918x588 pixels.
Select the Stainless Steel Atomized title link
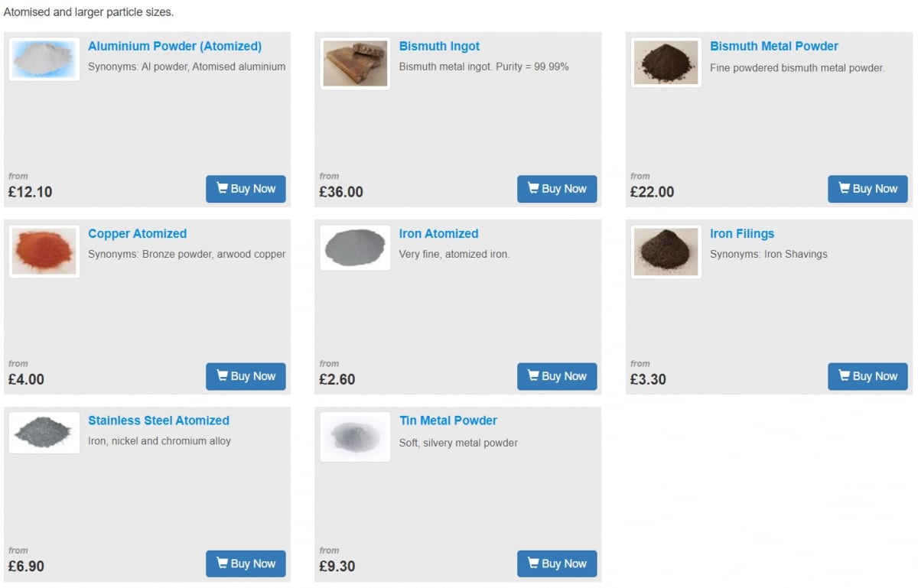[x=158, y=420]
